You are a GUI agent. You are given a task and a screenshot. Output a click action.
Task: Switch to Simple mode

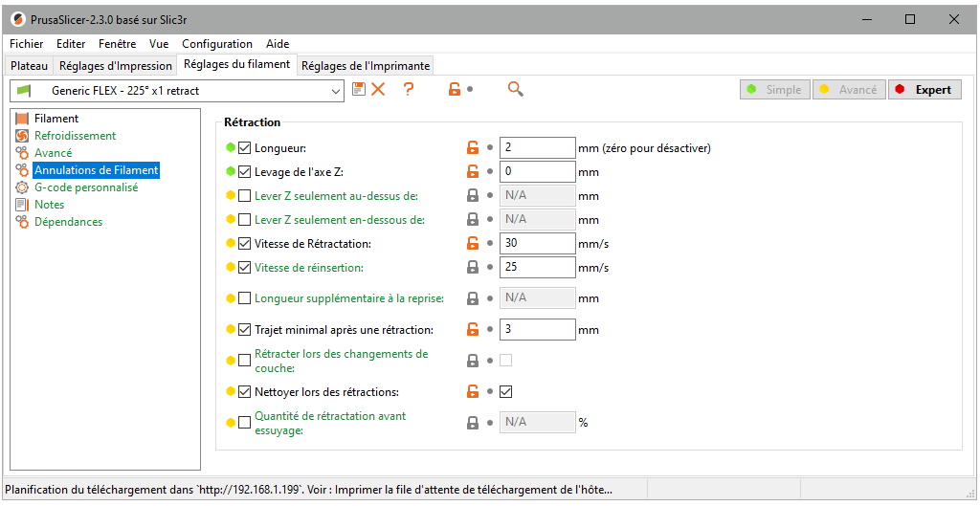click(773, 90)
